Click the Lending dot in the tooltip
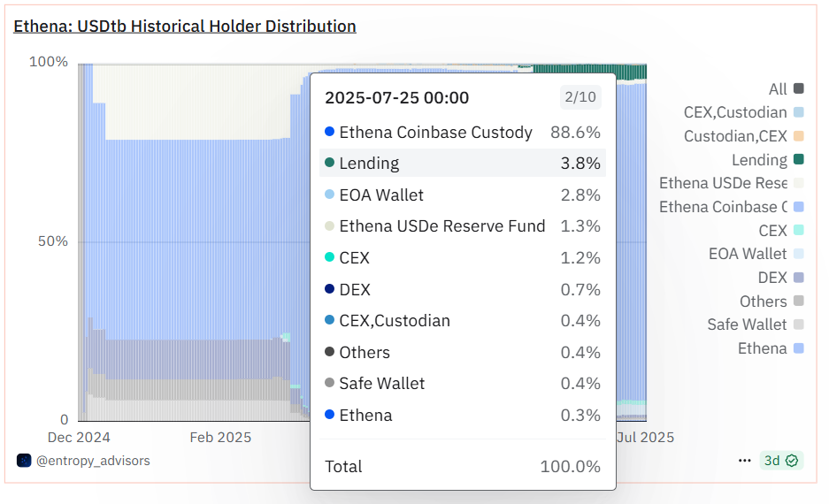 point(330,164)
